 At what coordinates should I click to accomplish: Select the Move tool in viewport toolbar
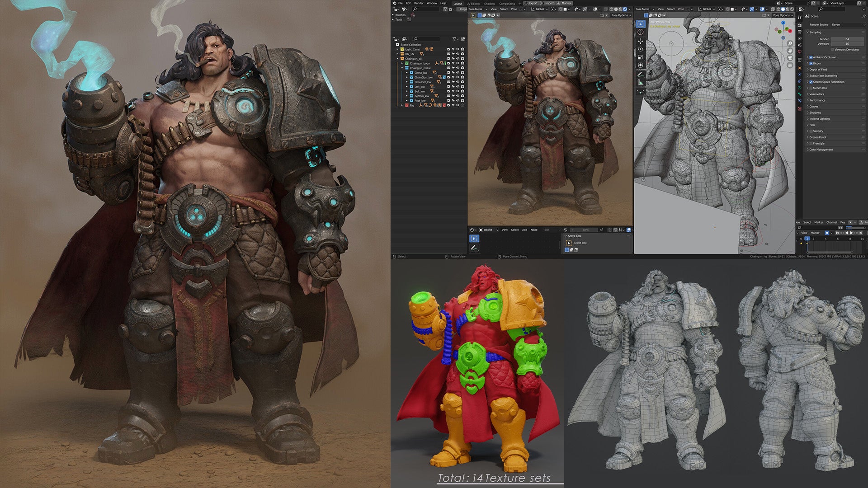pos(640,41)
